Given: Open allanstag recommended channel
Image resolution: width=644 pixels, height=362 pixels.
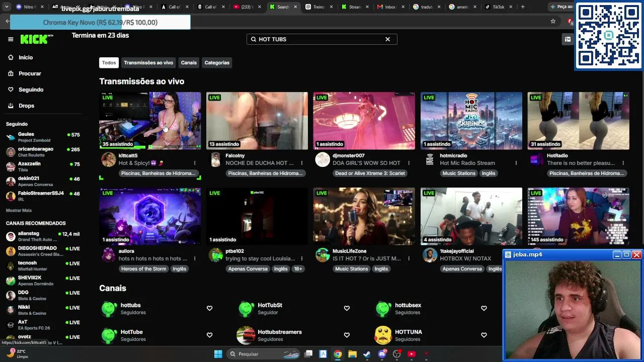Looking at the screenshot, I should tap(43, 236).
